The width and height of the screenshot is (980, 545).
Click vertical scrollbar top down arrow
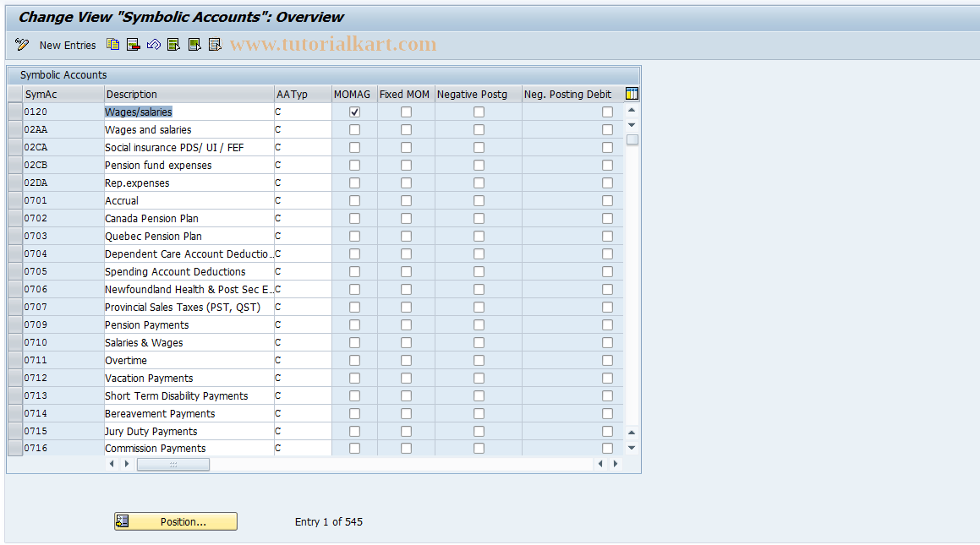tap(632, 125)
